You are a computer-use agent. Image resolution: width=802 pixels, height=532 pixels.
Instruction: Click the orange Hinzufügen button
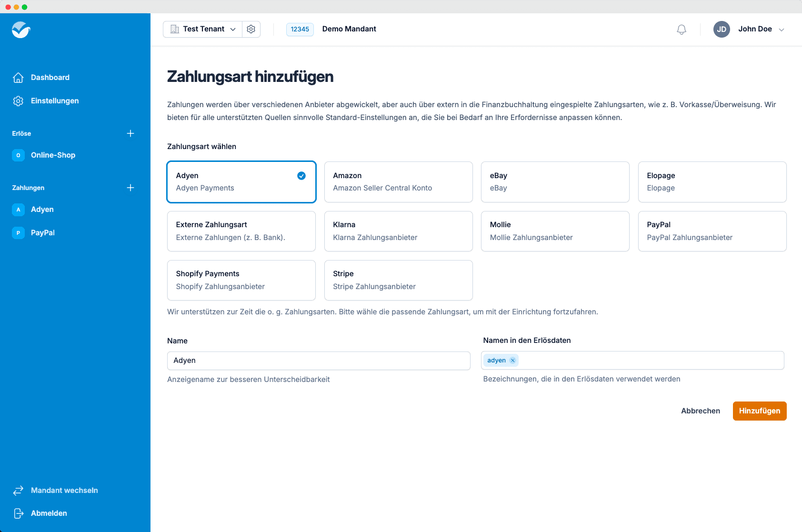tap(760, 411)
